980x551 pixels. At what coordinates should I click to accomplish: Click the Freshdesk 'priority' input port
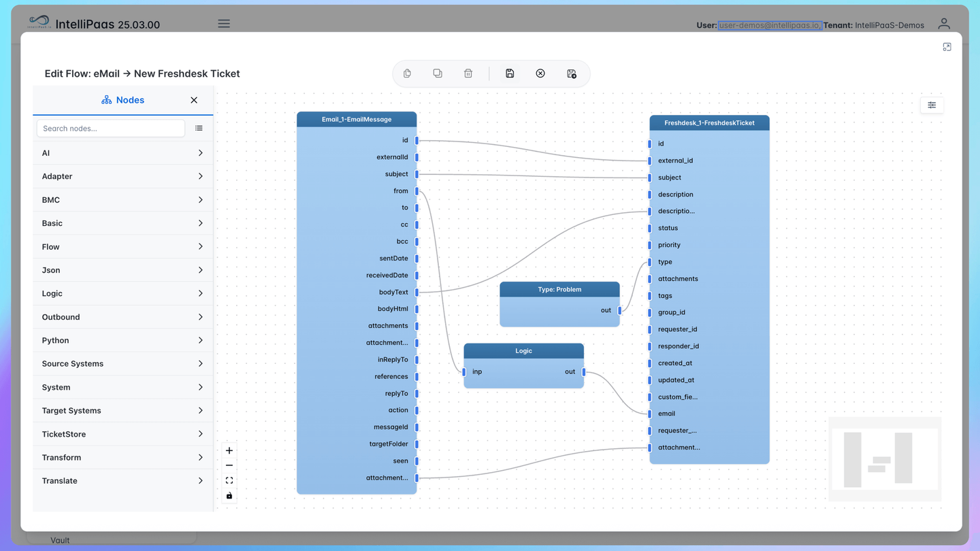pos(650,245)
